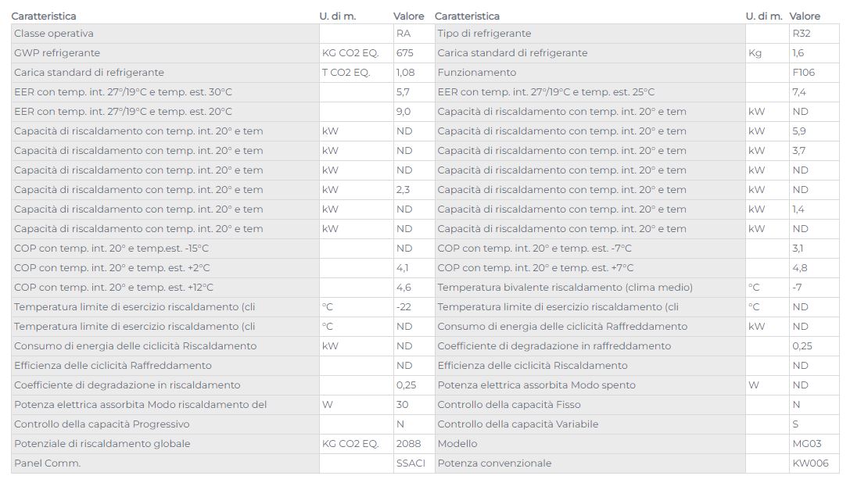This screenshot has height=483, width=868.
Task: Click the Potenza convenzionale KW006 value
Action: coord(810,463)
